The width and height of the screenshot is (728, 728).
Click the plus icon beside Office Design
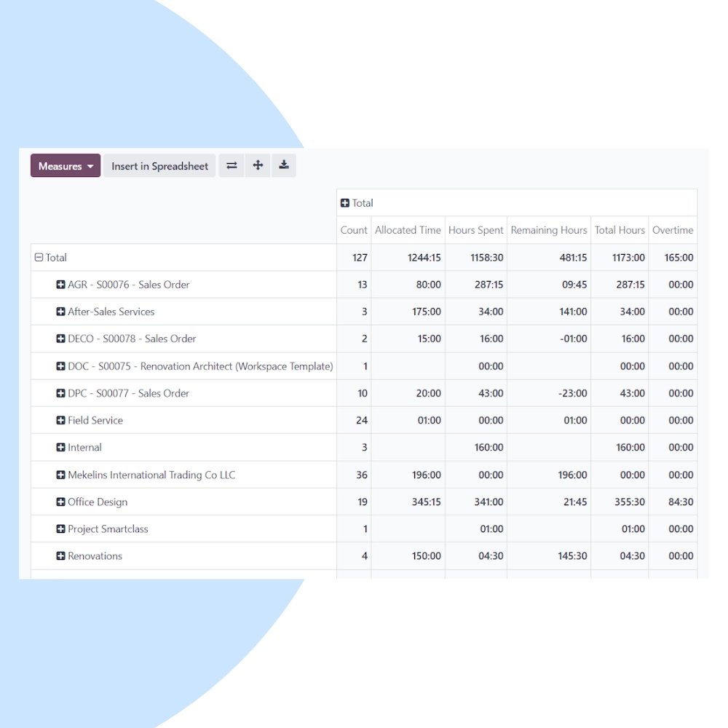pos(61,502)
